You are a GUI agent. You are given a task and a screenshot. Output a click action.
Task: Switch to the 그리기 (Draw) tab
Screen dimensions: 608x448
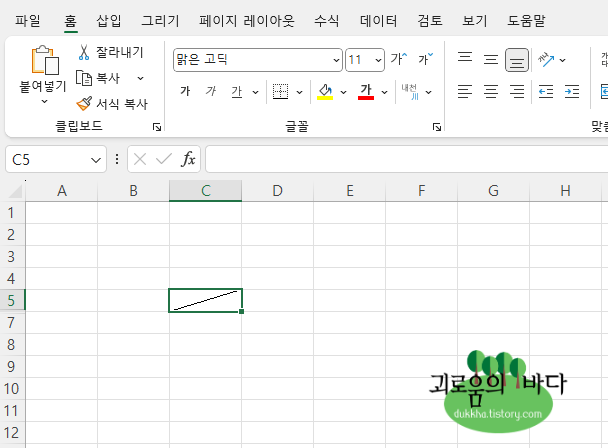(160, 21)
